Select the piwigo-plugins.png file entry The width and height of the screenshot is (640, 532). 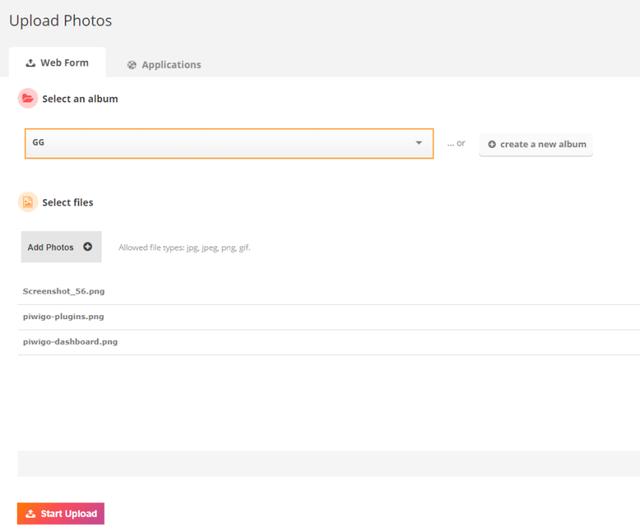tap(329, 317)
